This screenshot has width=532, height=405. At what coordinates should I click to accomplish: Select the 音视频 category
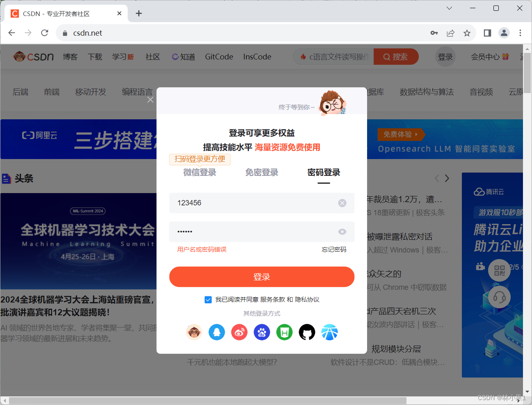481,92
